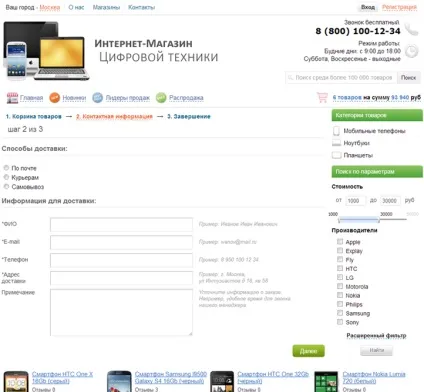Viewport: 424px width, 392px height.
Task: Click the price range slider track
Action: pos(372,219)
